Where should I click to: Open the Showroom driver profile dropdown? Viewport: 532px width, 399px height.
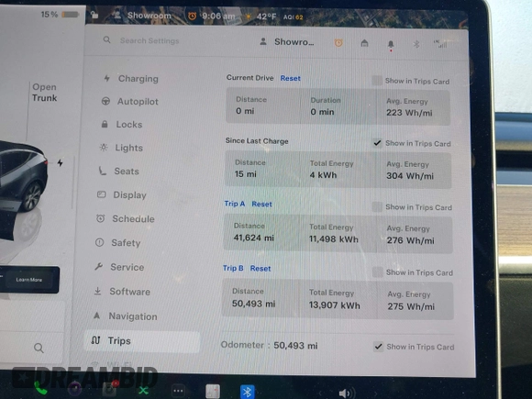coord(287,41)
